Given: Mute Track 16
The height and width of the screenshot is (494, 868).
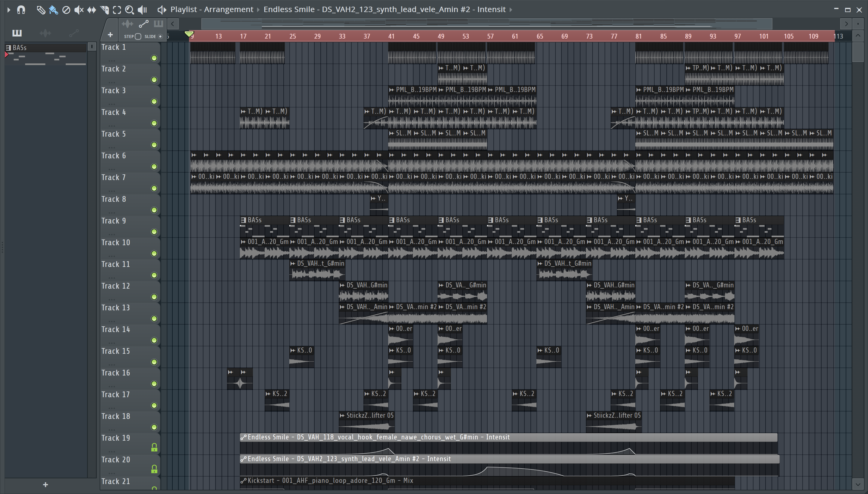Looking at the screenshot, I should coord(154,384).
